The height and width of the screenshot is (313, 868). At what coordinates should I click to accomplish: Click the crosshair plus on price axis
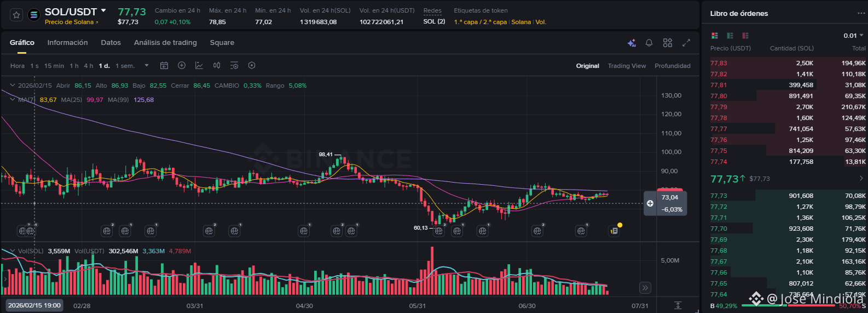click(650, 203)
